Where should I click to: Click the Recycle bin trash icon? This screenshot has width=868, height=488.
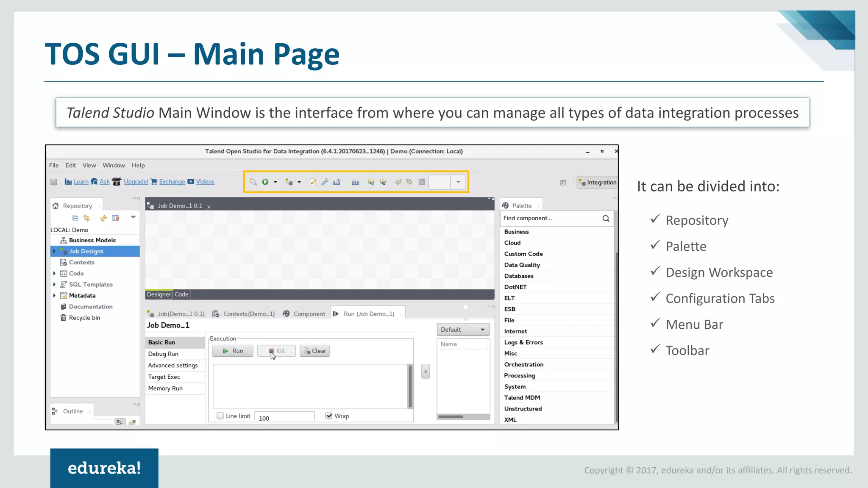(63, 317)
